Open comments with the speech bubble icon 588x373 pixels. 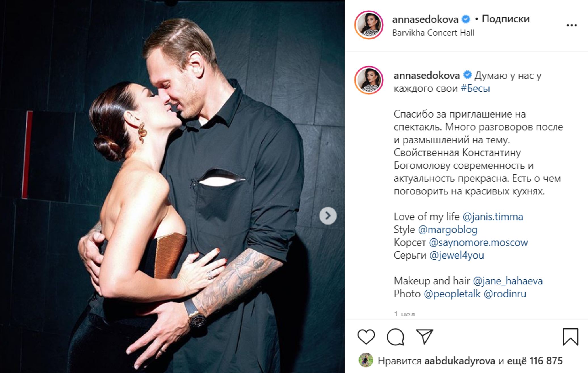click(x=395, y=337)
